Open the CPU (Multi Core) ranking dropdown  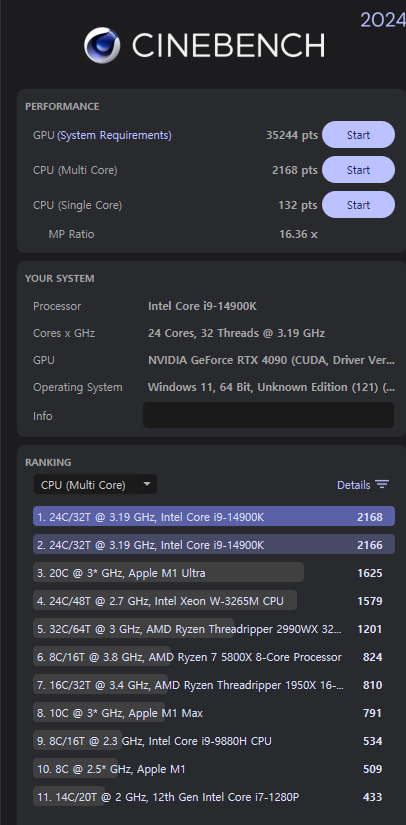(x=95, y=485)
